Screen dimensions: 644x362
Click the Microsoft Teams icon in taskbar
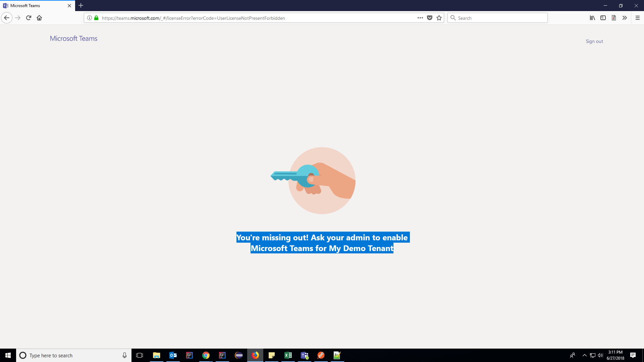pos(304,355)
